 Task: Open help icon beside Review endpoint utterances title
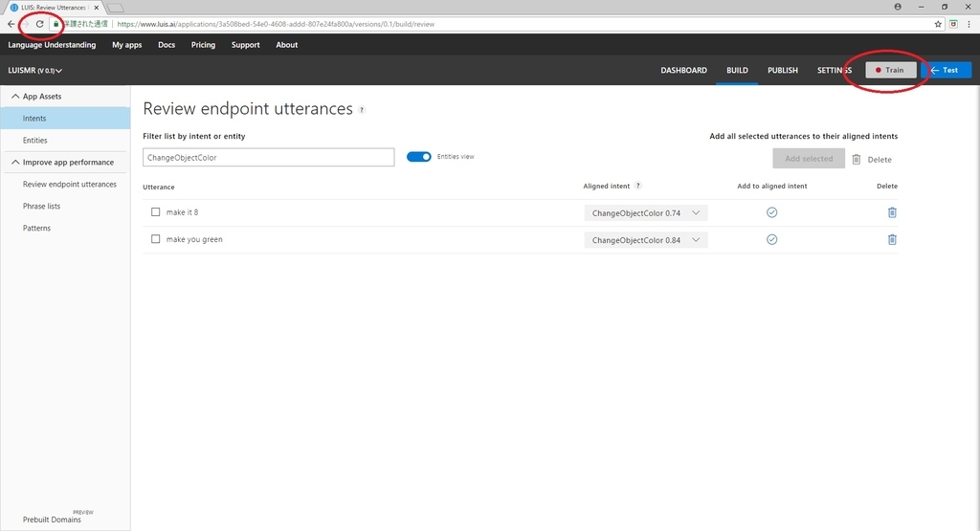click(x=361, y=110)
